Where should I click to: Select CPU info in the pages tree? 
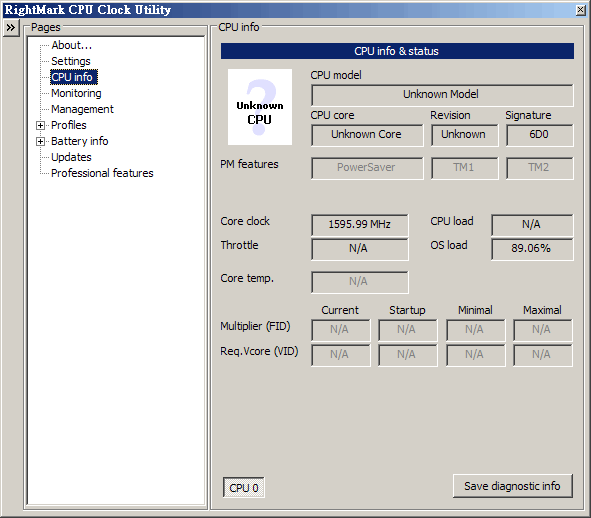coord(74,77)
